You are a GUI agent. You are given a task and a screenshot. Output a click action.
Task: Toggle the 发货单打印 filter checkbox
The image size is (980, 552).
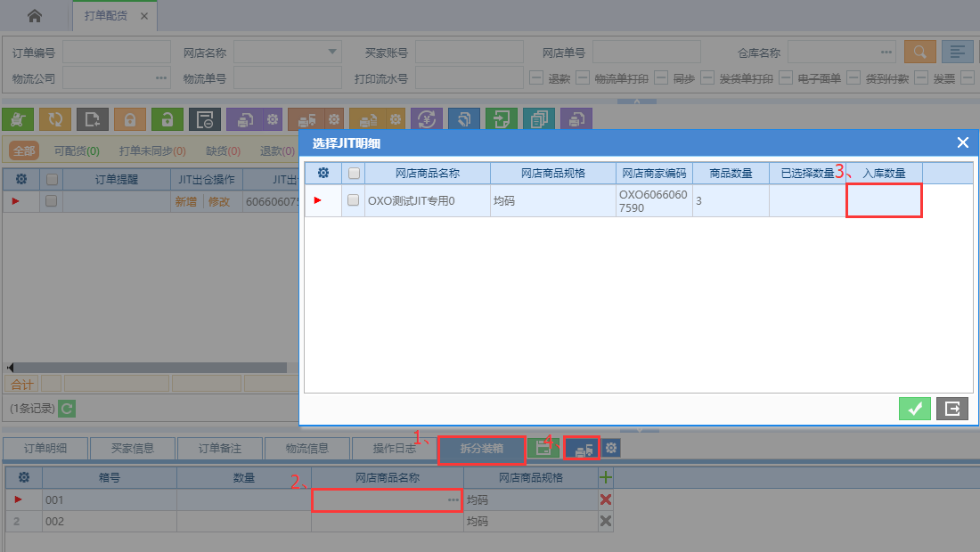707,78
